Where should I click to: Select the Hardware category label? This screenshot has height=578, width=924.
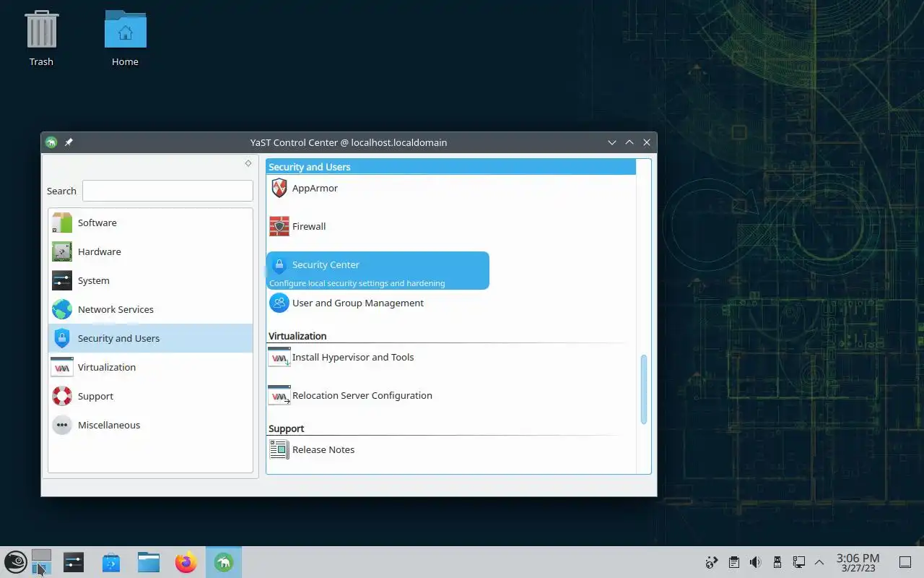click(x=100, y=251)
